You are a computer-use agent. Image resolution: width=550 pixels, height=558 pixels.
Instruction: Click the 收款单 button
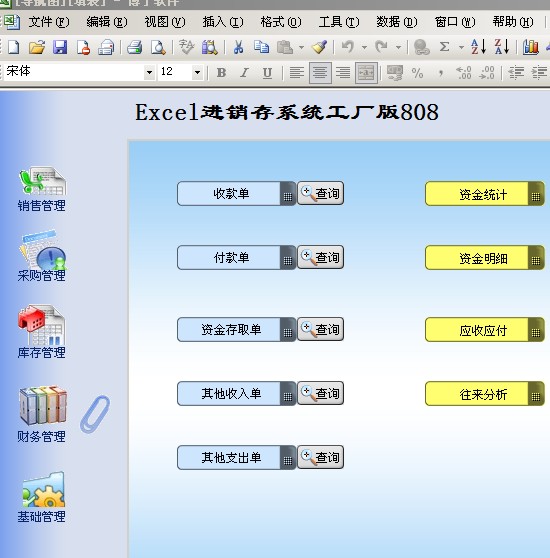(x=236, y=194)
